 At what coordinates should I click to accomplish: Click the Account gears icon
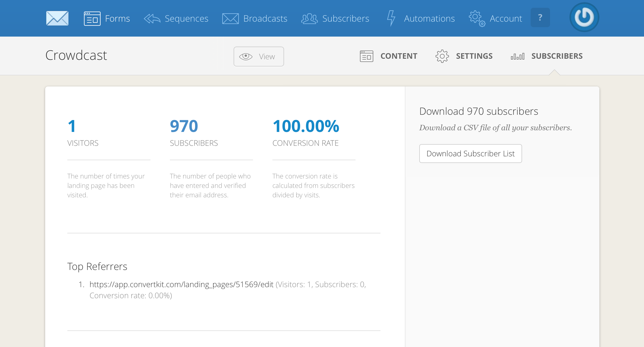click(477, 19)
